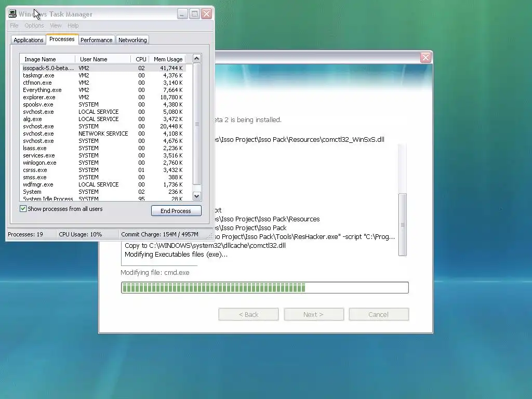Click the 20,448 K memory value
The width and height of the screenshot is (532, 399).
(x=171, y=126)
